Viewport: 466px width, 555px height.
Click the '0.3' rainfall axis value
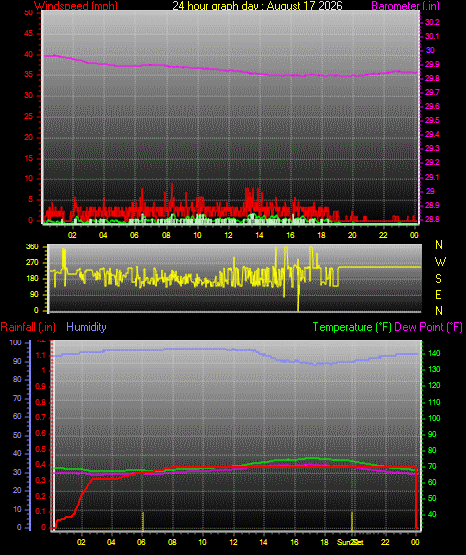pyautogui.click(x=41, y=480)
